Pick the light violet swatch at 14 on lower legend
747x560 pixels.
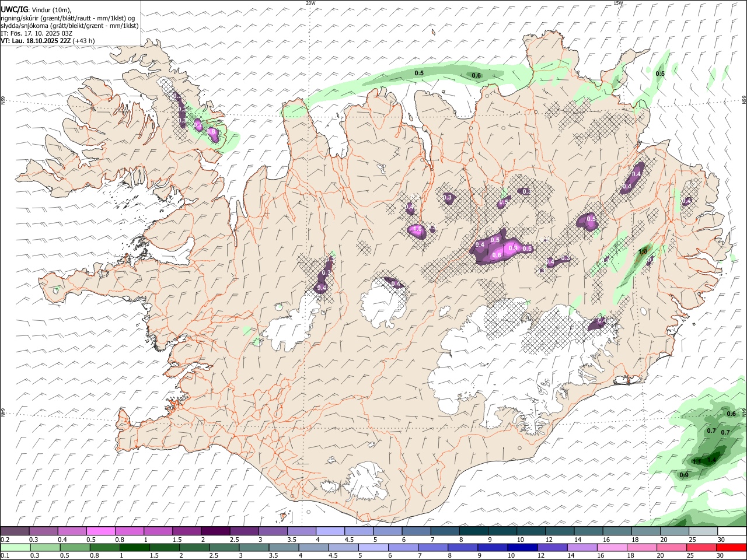pyautogui.click(x=582, y=547)
